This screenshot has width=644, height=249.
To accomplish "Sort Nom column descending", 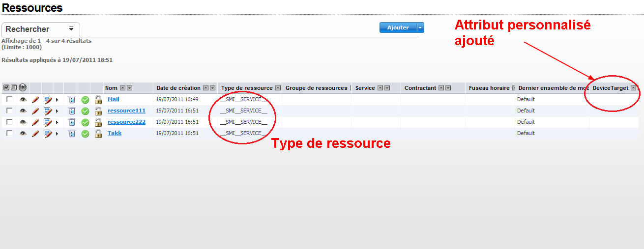I will pyautogui.click(x=129, y=88).
